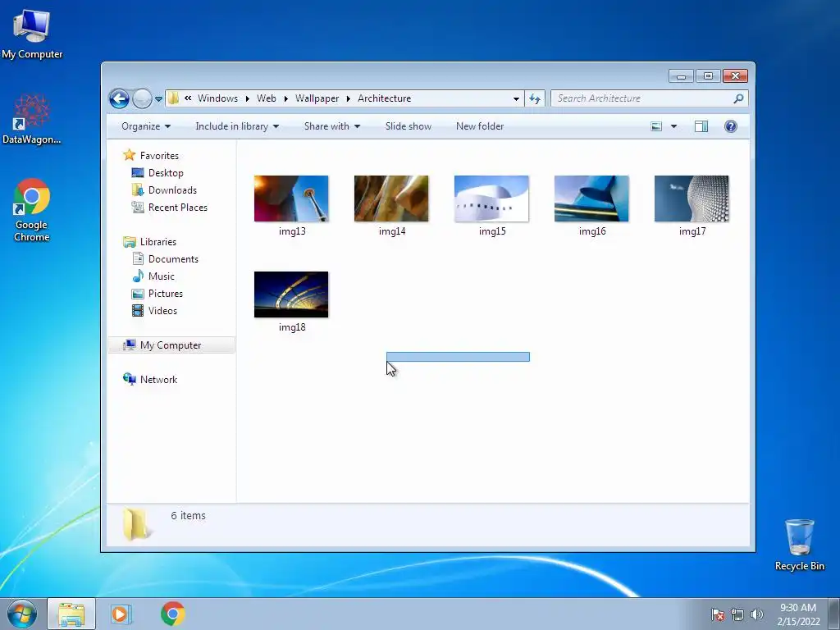Viewport: 840px width, 630px height.
Task: Select Web in the address breadcrumb
Action: 267,98
